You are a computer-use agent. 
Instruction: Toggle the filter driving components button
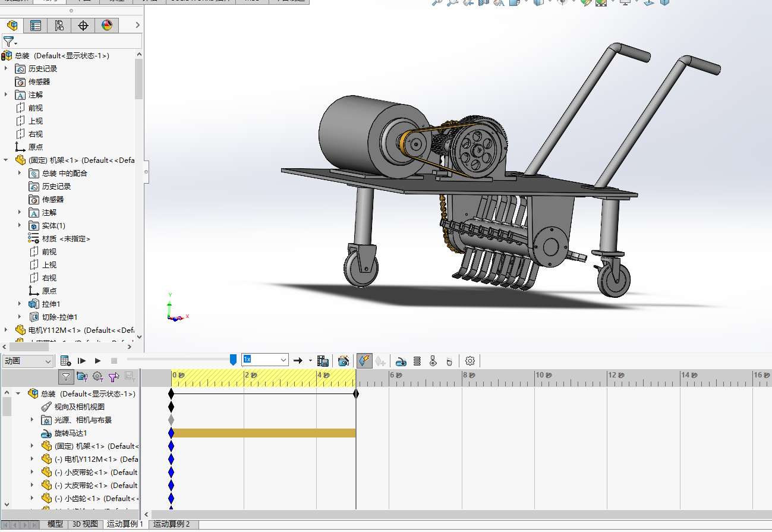point(98,376)
